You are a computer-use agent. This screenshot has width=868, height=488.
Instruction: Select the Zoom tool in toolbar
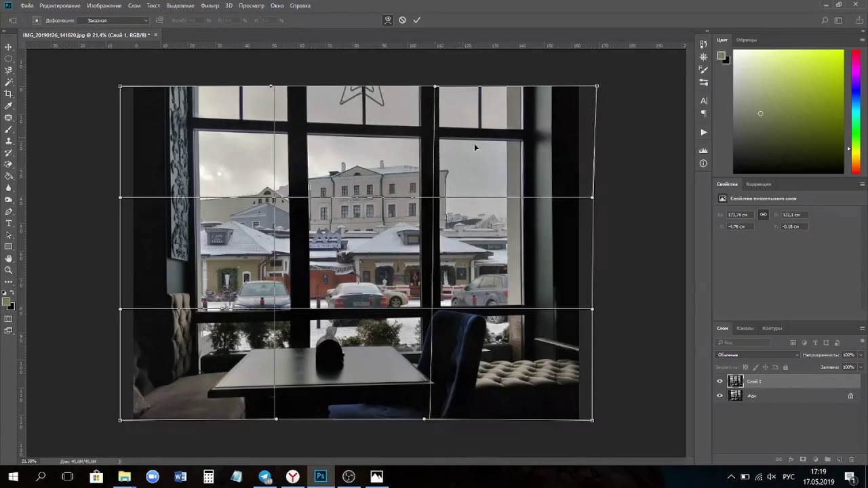click(9, 270)
